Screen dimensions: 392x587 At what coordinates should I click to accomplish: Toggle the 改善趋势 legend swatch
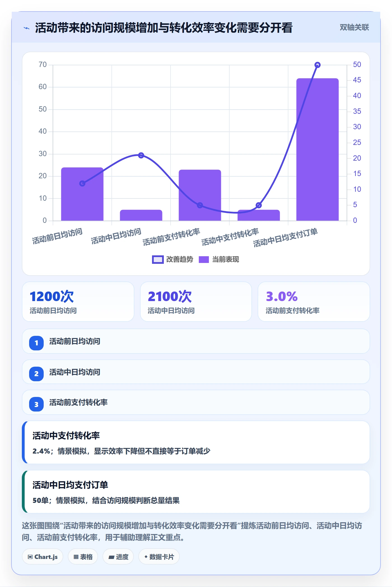pos(158,260)
